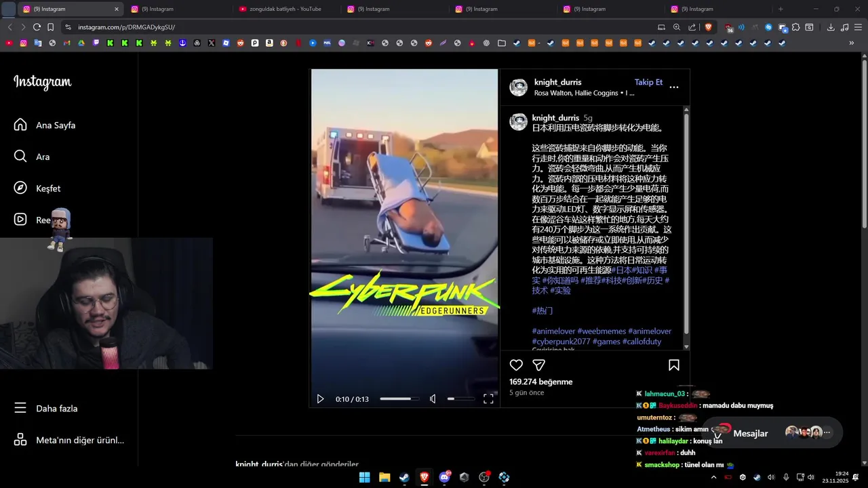
Task: Open the Reels section in sidebar
Action: point(33,220)
